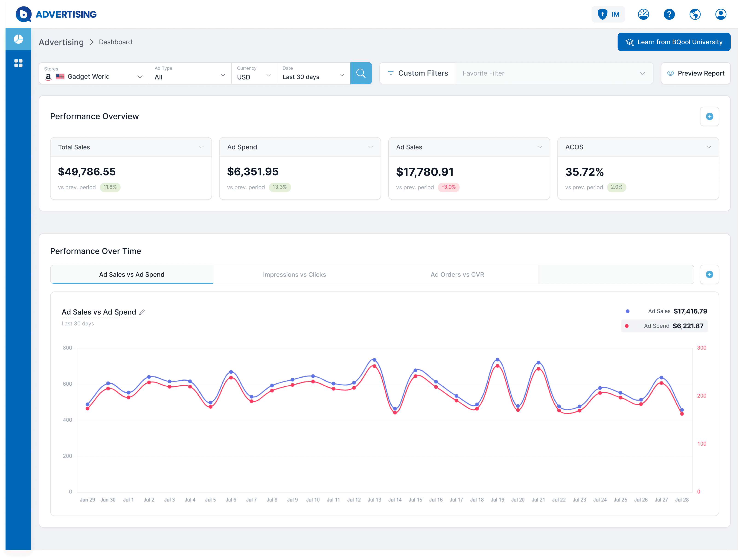Open the help question mark icon
Viewport: 739px width, 560px height.
[669, 14]
